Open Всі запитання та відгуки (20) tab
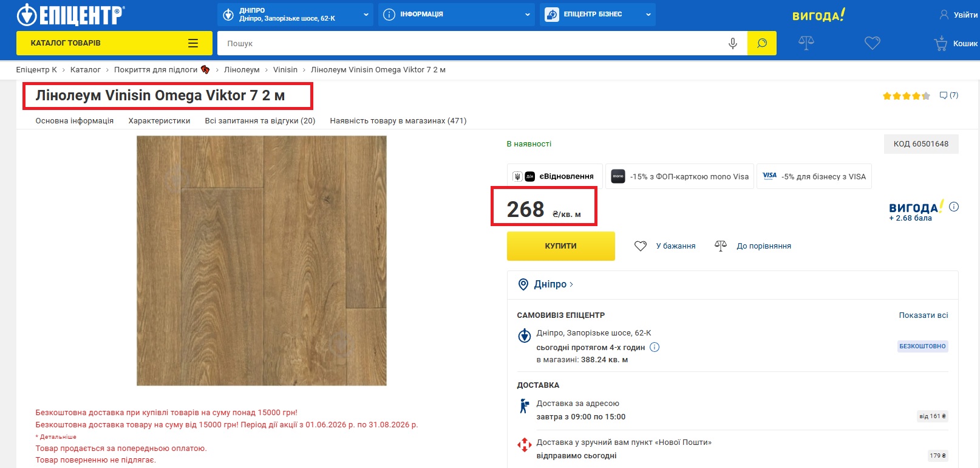980x468 pixels. click(x=260, y=121)
